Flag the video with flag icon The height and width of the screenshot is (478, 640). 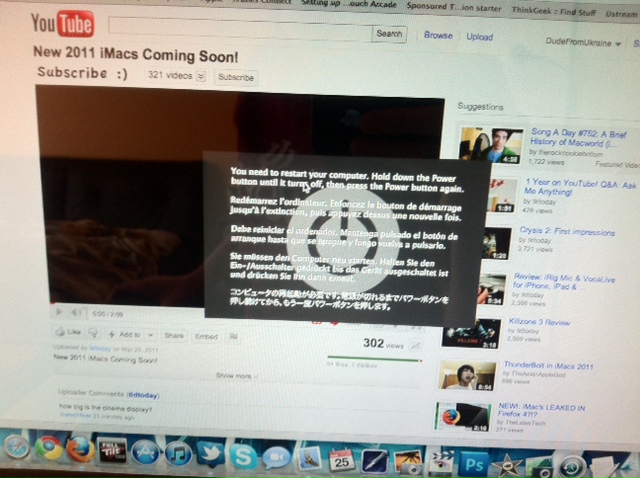pyautogui.click(x=233, y=336)
